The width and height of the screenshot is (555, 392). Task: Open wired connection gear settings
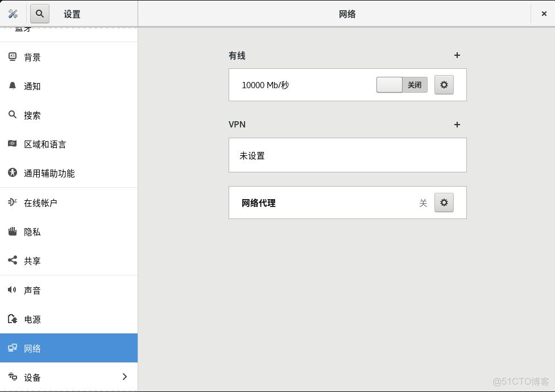(444, 84)
